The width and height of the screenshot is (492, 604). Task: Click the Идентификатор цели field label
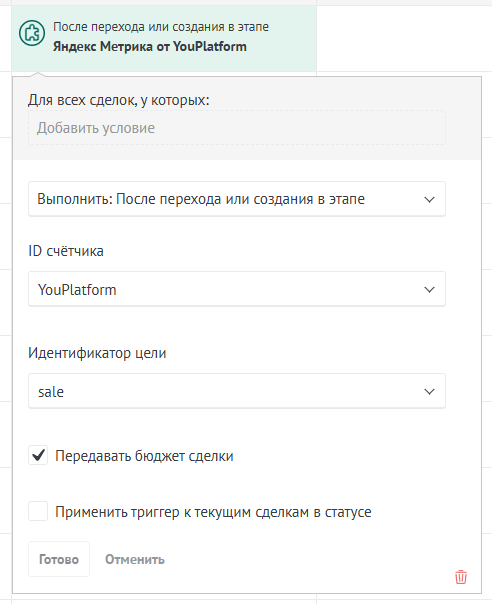tap(97, 353)
